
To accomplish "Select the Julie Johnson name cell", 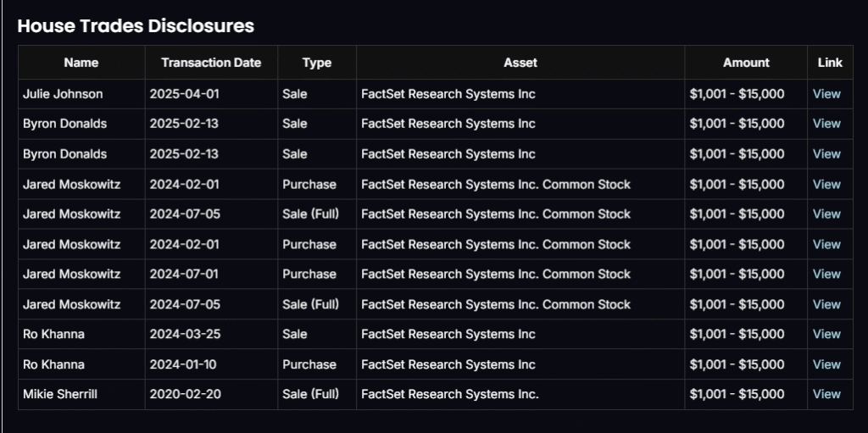I will (63, 94).
